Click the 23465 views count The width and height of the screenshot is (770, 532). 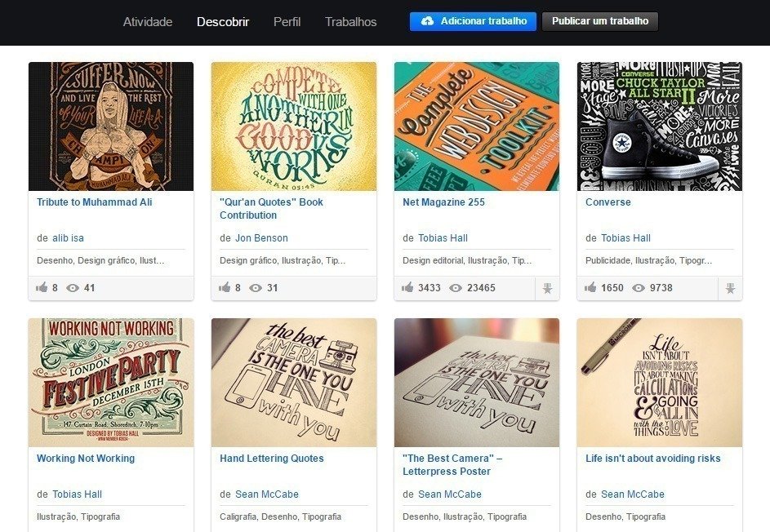click(481, 288)
